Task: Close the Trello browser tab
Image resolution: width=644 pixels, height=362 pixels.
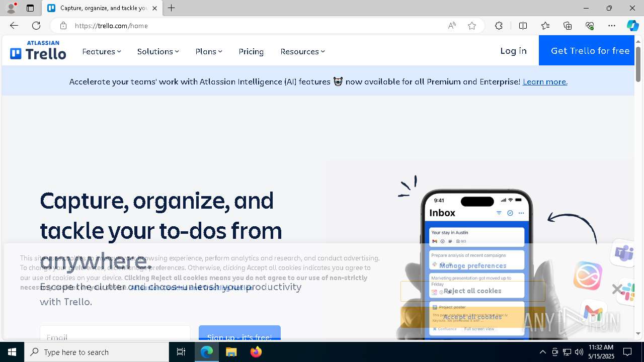Action: tap(154, 8)
